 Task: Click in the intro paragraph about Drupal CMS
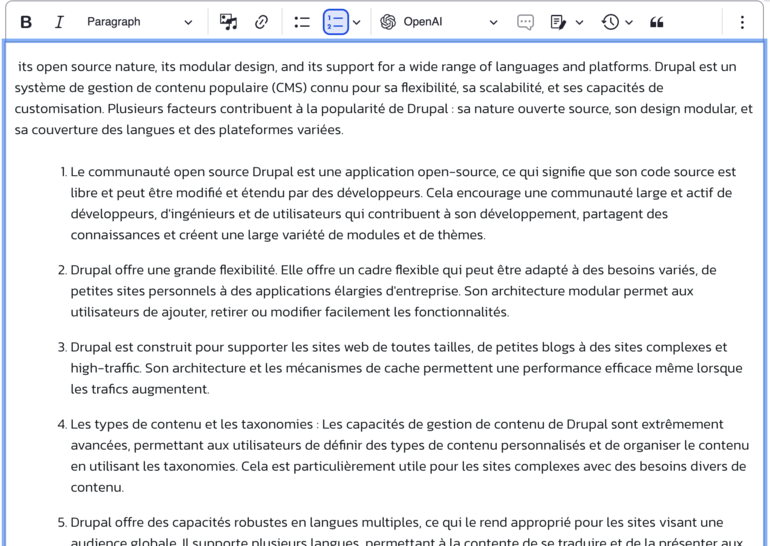[383, 98]
